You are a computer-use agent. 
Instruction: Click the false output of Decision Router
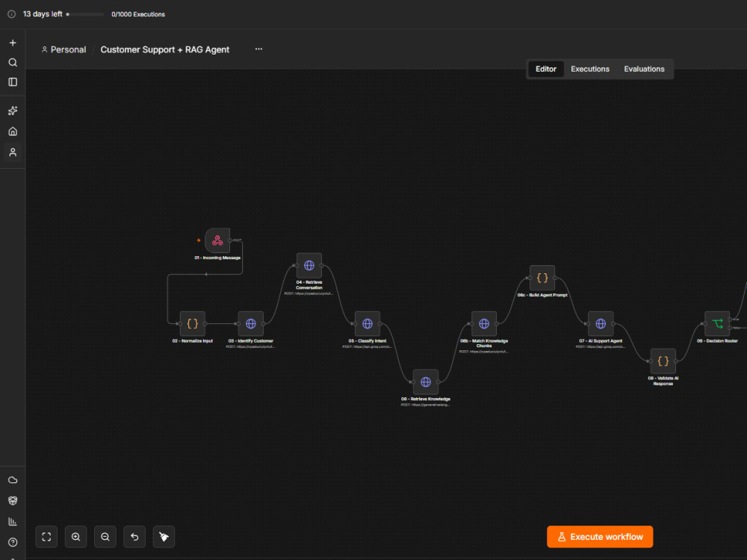pos(731,328)
